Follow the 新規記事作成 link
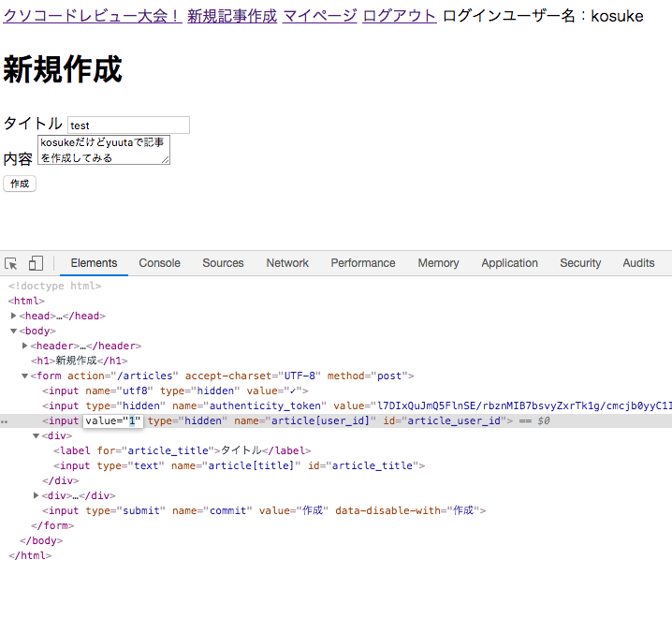The width and height of the screenshot is (672, 619). (x=232, y=16)
